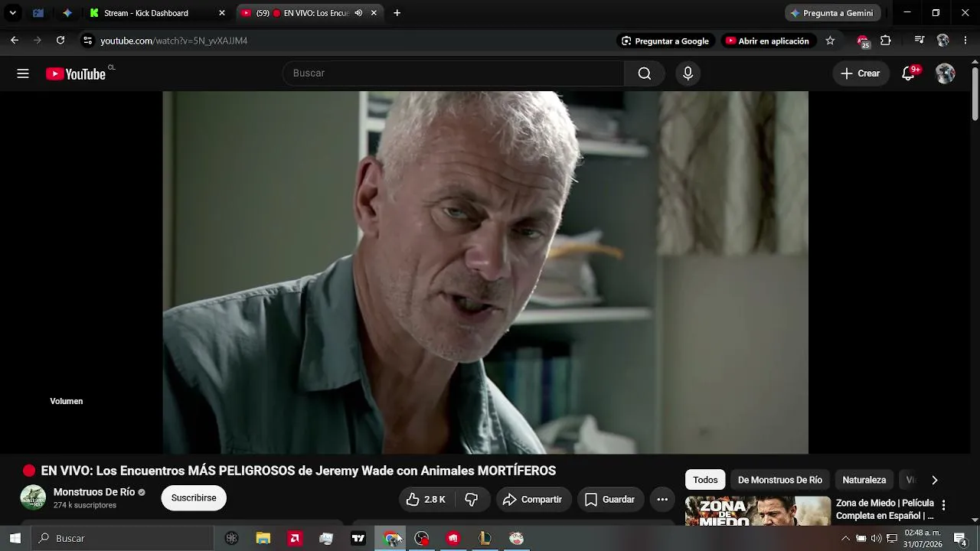Click the browser address bar URL
The height and width of the screenshot is (551, 980).
(x=174, y=41)
